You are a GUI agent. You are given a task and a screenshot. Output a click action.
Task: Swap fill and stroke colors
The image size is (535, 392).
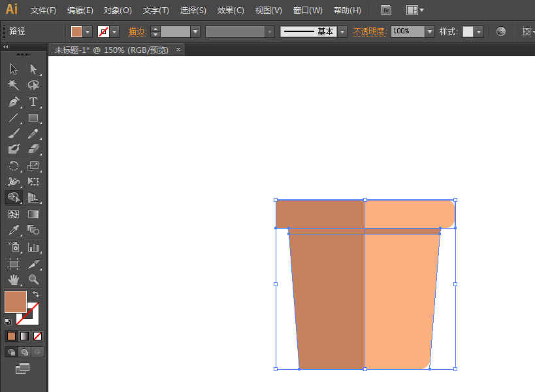[36, 294]
